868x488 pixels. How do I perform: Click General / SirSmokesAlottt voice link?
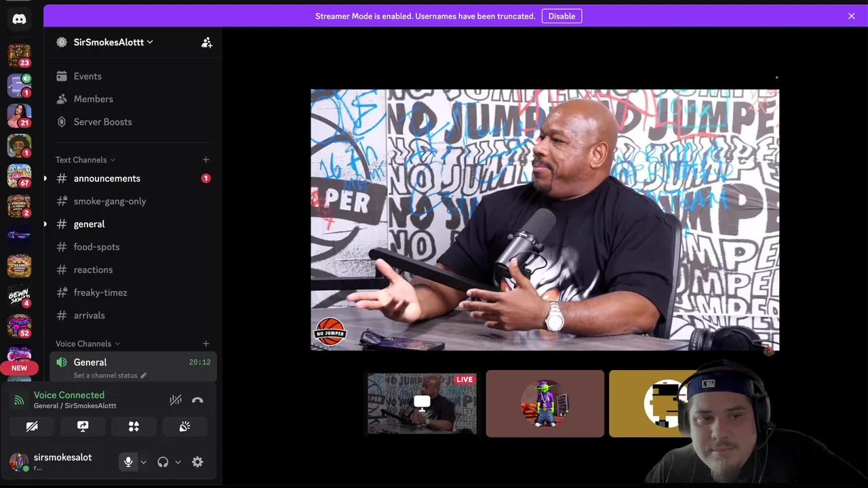coord(75,406)
